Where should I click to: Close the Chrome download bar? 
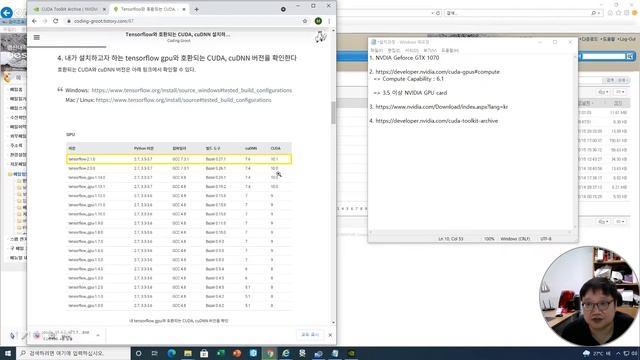point(330,335)
